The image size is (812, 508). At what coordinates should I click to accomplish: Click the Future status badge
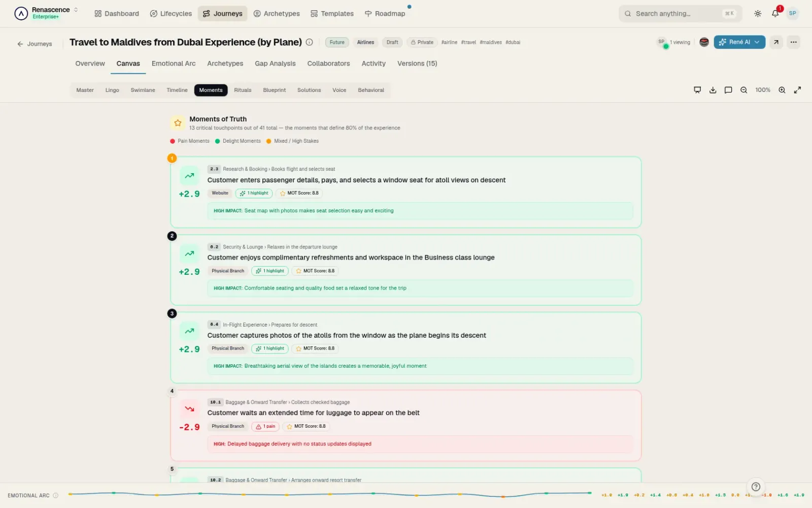click(337, 42)
